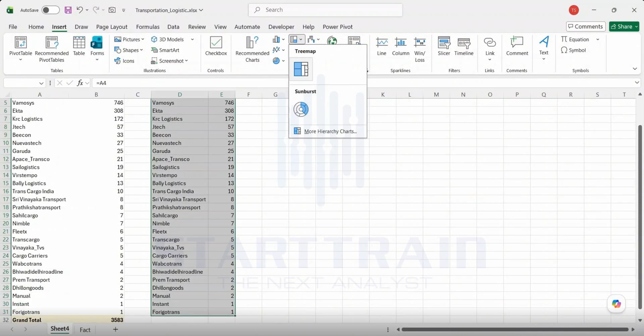Screen dimensions: 644x336
Task: Switch to the Formulas tab
Action: (148, 27)
